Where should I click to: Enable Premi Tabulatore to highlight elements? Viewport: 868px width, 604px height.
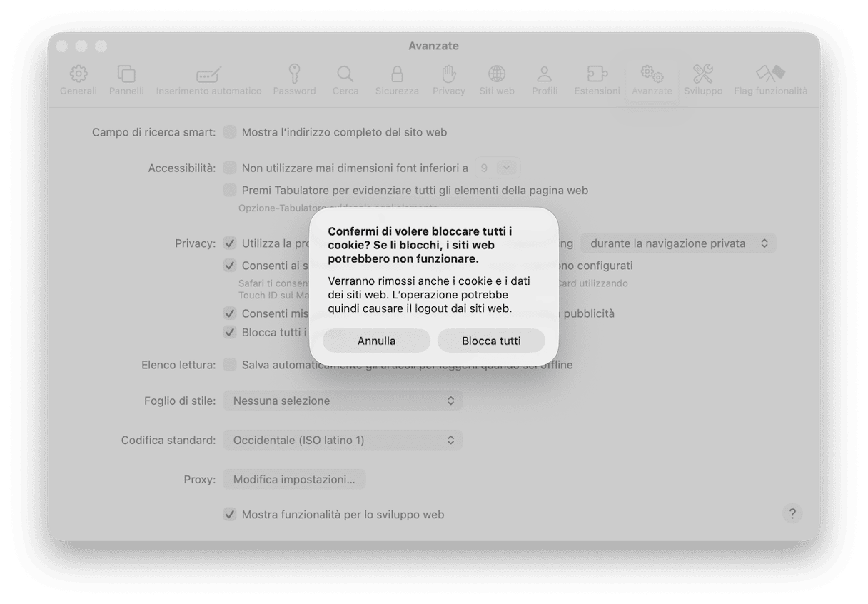(230, 190)
